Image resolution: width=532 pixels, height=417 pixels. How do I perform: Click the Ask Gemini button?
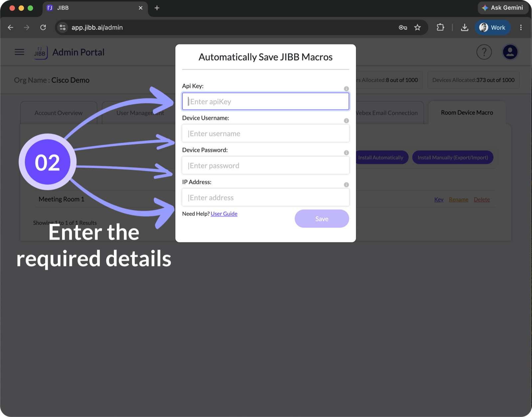(503, 8)
